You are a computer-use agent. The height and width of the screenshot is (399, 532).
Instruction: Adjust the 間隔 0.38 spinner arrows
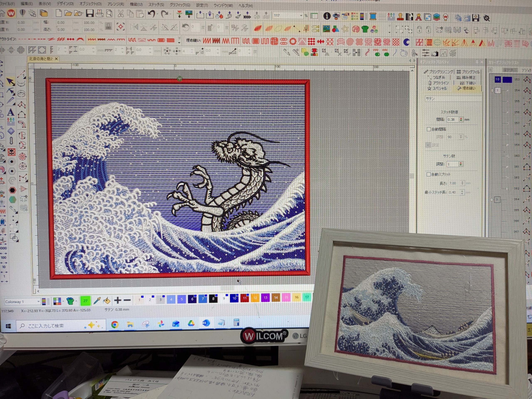click(x=461, y=119)
